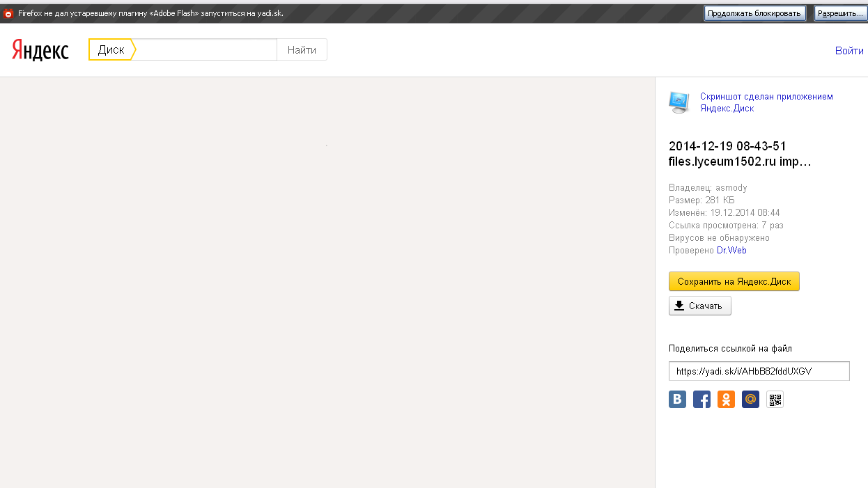Open "Скриншот сделан приложением Яндекс.Диск" link
The width and height of the screenshot is (868, 488).
tap(766, 102)
